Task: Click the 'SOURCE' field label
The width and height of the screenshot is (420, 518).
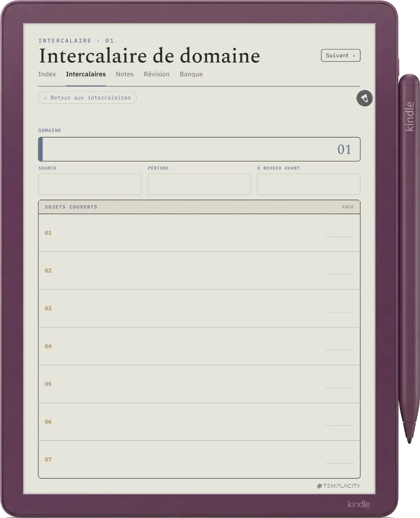Action: [47, 168]
